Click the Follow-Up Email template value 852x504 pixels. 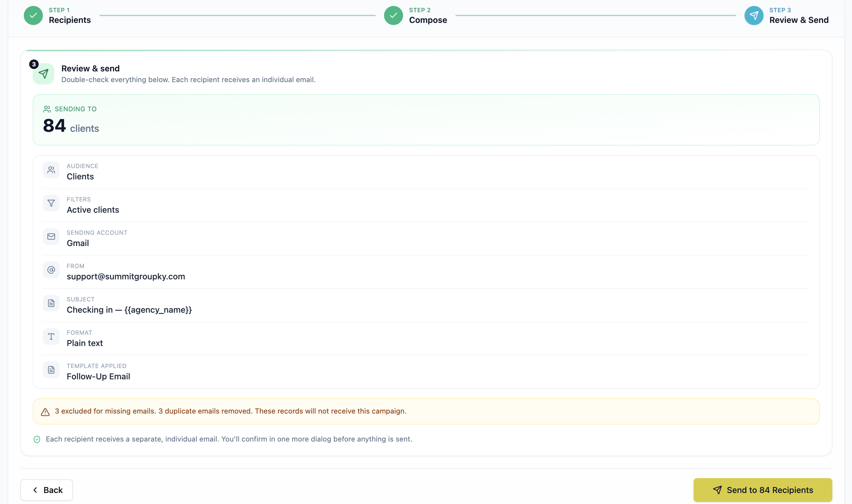point(98,376)
